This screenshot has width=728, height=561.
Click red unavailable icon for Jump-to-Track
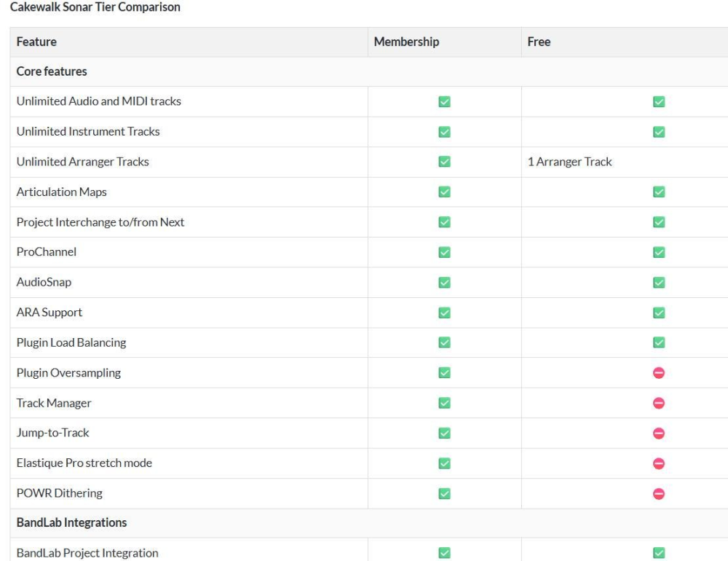tap(659, 433)
